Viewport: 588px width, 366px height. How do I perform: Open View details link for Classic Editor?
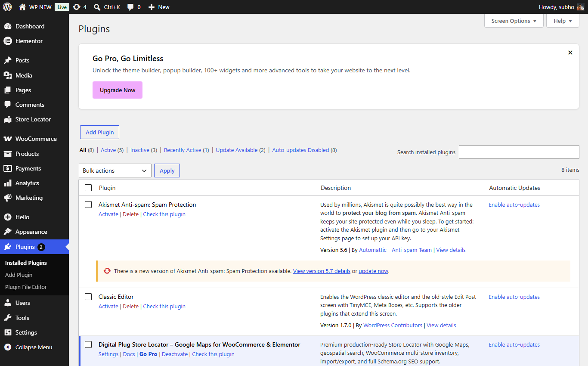pos(441,325)
